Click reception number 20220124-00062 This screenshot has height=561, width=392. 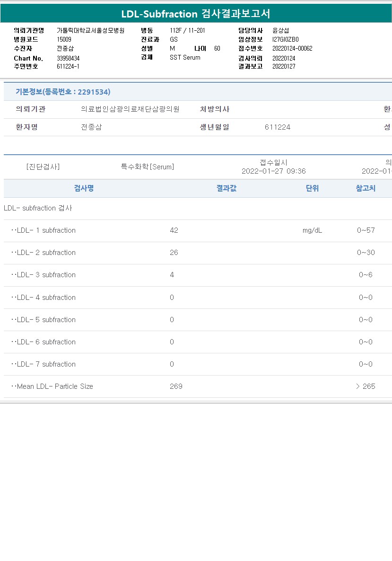tap(292, 48)
